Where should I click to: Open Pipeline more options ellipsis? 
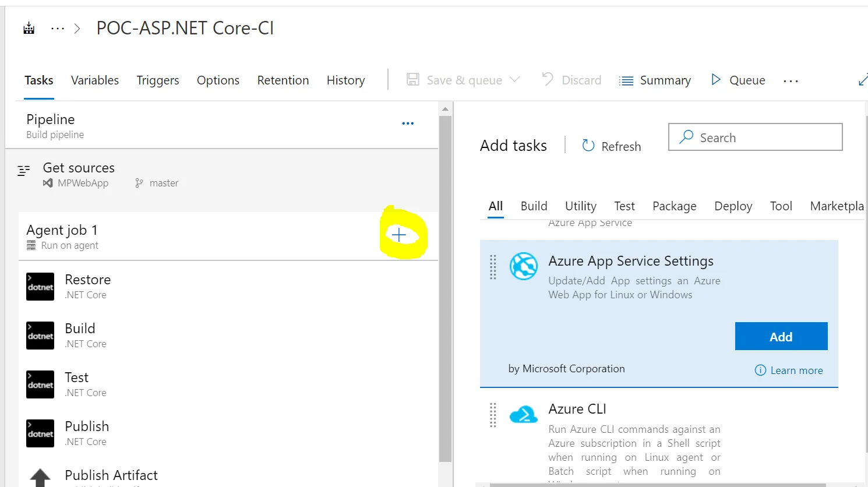pyautogui.click(x=408, y=123)
